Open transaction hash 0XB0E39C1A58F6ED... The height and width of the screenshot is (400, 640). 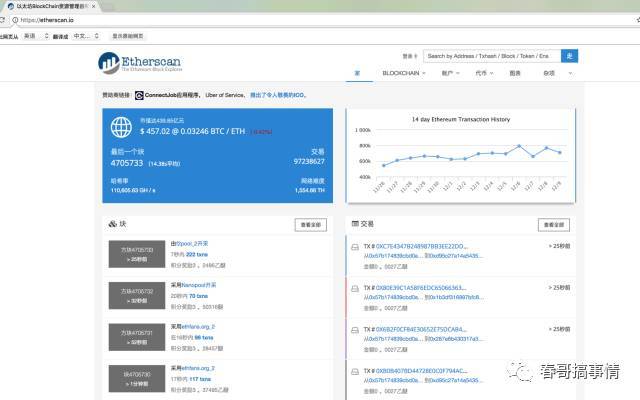tap(421, 288)
